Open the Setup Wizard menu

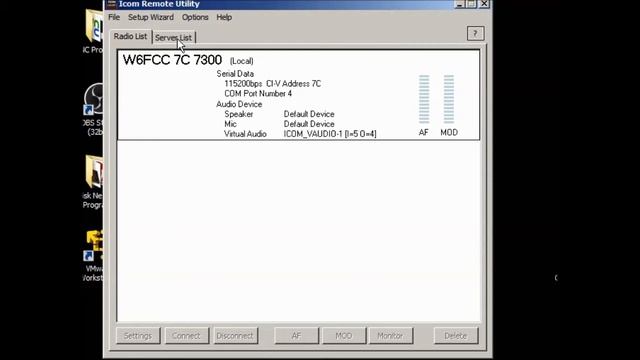click(x=151, y=17)
